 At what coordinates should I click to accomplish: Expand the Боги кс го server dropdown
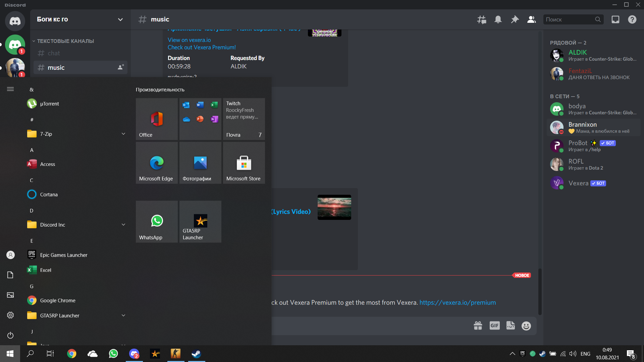[120, 19]
